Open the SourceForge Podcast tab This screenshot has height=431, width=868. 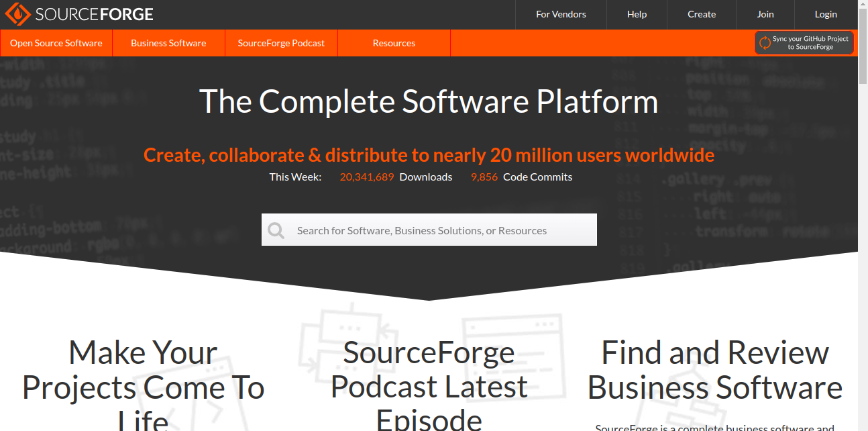[x=281, y=43]
